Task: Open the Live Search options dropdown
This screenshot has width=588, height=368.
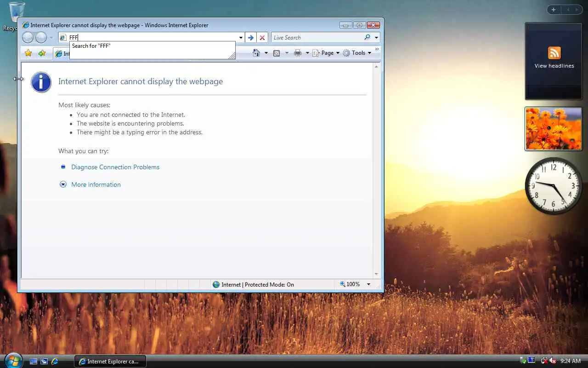Action: pos(376,38)
